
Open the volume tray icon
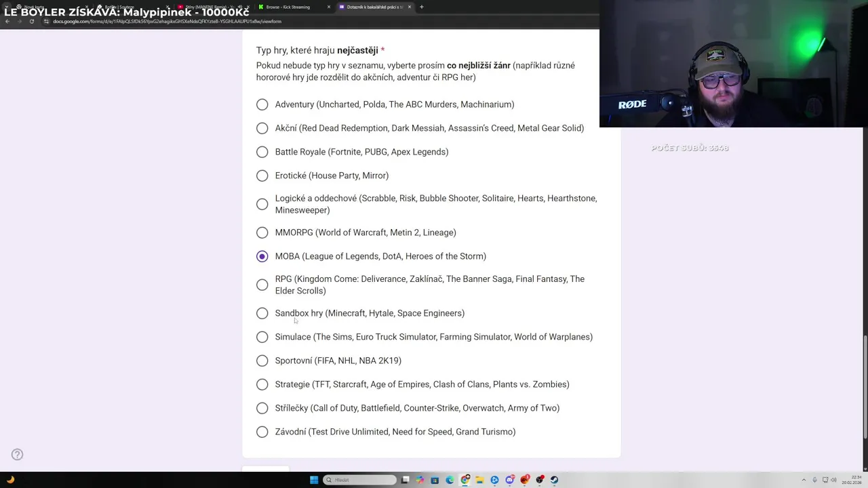(x=834, y=480)
